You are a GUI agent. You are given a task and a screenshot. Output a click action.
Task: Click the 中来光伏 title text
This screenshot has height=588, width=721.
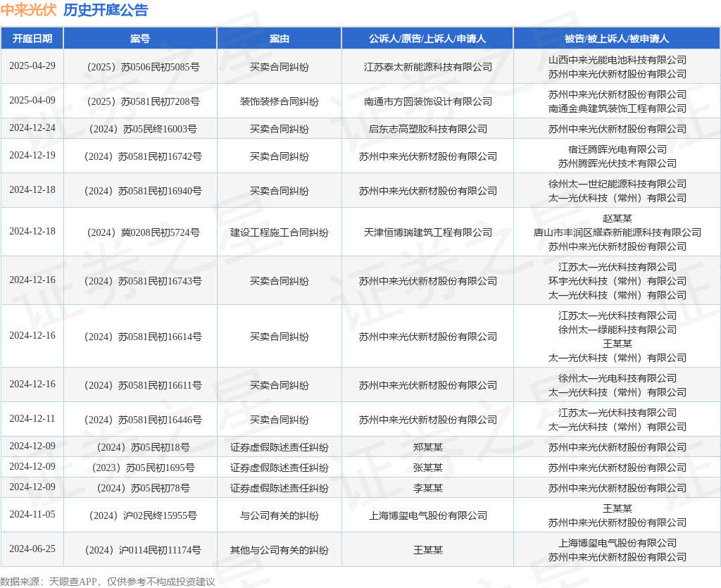[x=28, y=10]
